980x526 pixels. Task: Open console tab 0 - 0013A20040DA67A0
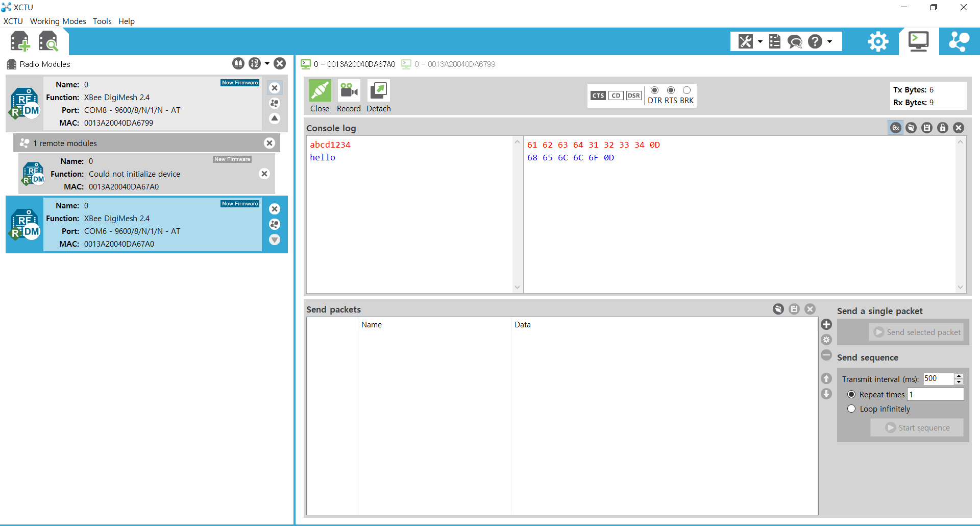click(348, 64)
